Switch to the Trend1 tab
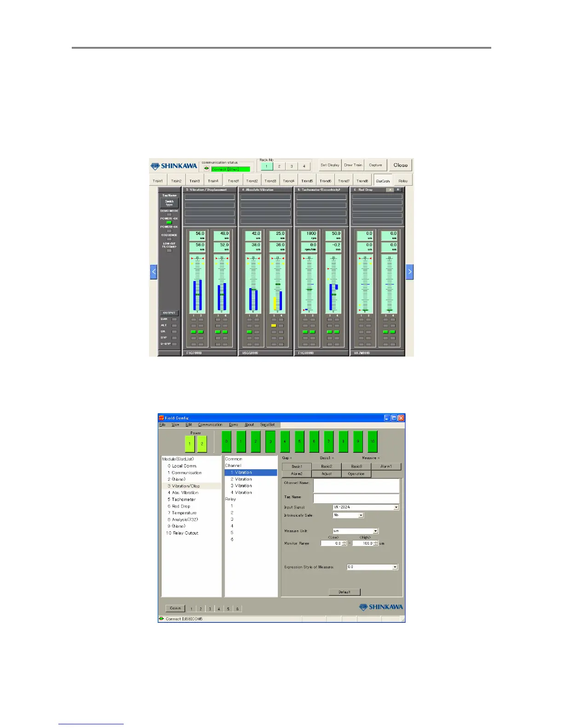Viewport: 563px width, 728px height. tap(233, 181)
